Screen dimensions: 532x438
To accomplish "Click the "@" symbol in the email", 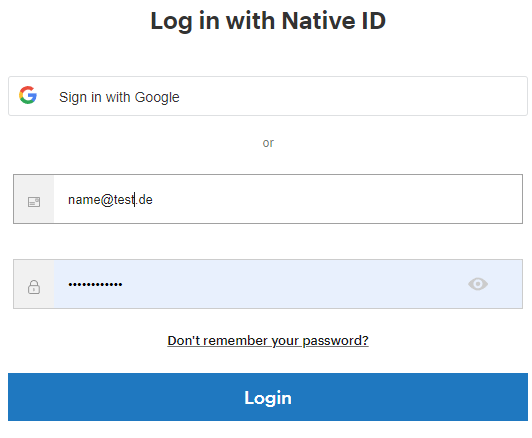I will (x=107, y=200).
